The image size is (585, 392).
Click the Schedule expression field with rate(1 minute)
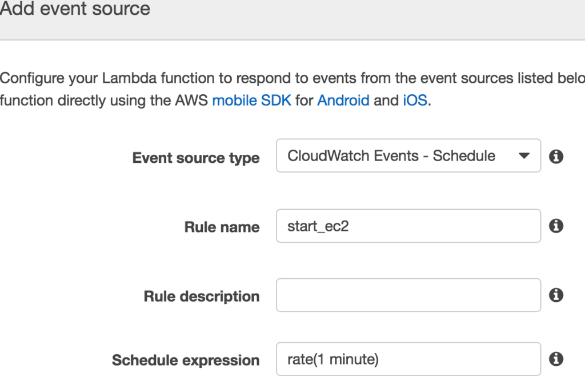pyautogui.click(x=408, y=359)
